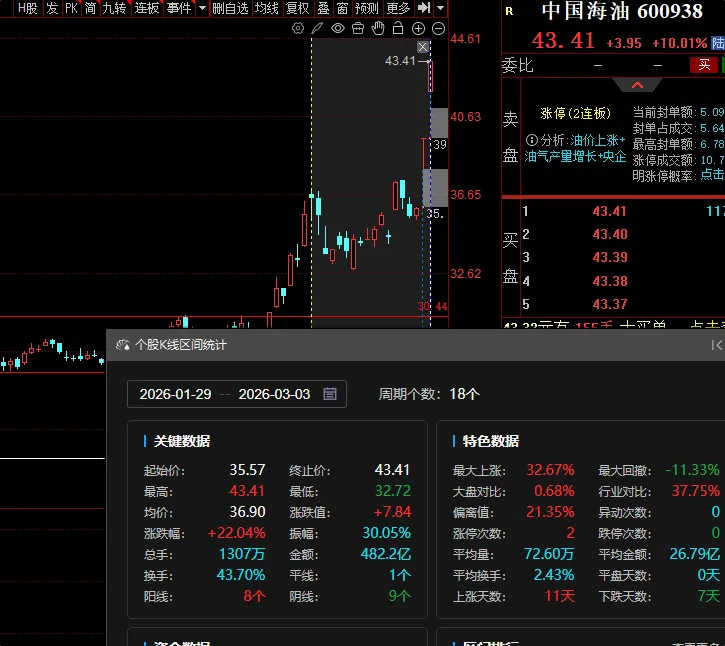The image size is (725, 646).
Task: Open PK comparison in toolbar
Action: pos(71,8)
